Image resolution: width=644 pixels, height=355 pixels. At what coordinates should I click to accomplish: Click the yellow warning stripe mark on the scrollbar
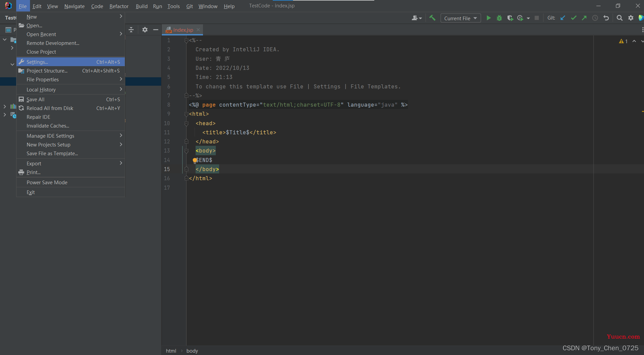pos(643,111)
